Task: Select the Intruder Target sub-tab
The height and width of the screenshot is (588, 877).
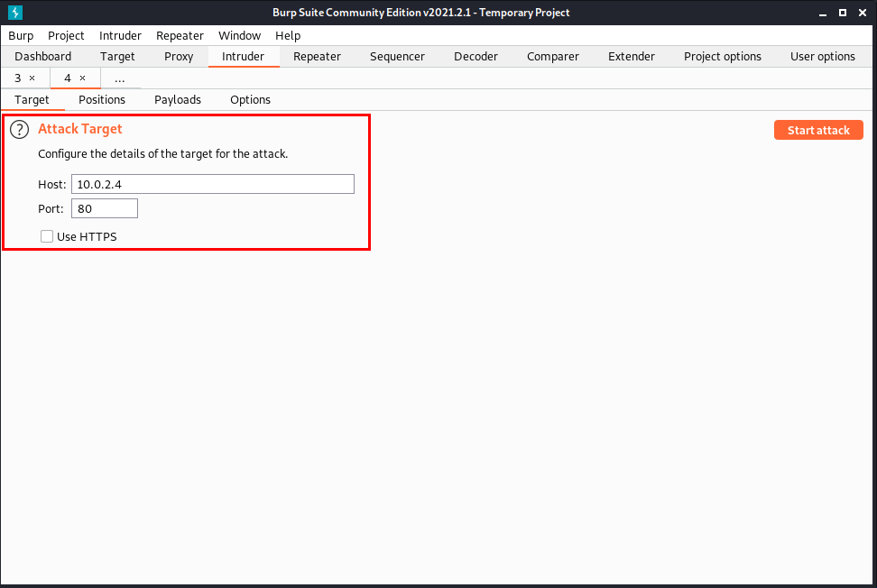Action: point(32,100)
